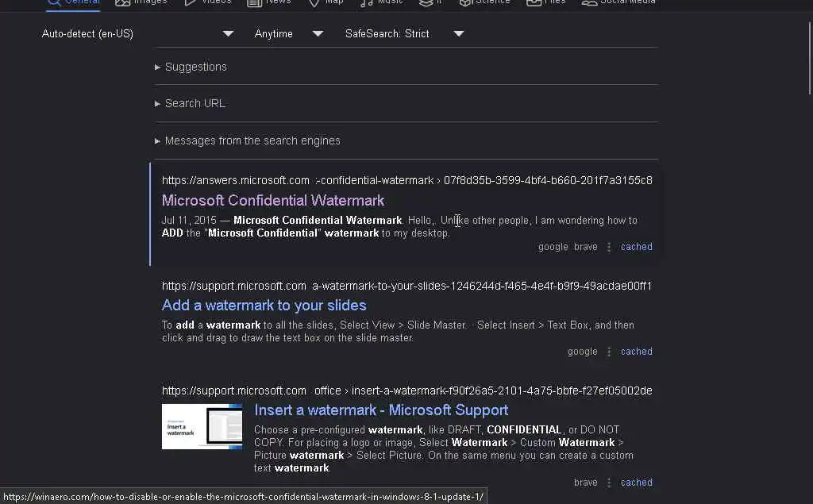813x504 pixels.
Task: Switch to the Files search tab
Action: pos(545,2)
